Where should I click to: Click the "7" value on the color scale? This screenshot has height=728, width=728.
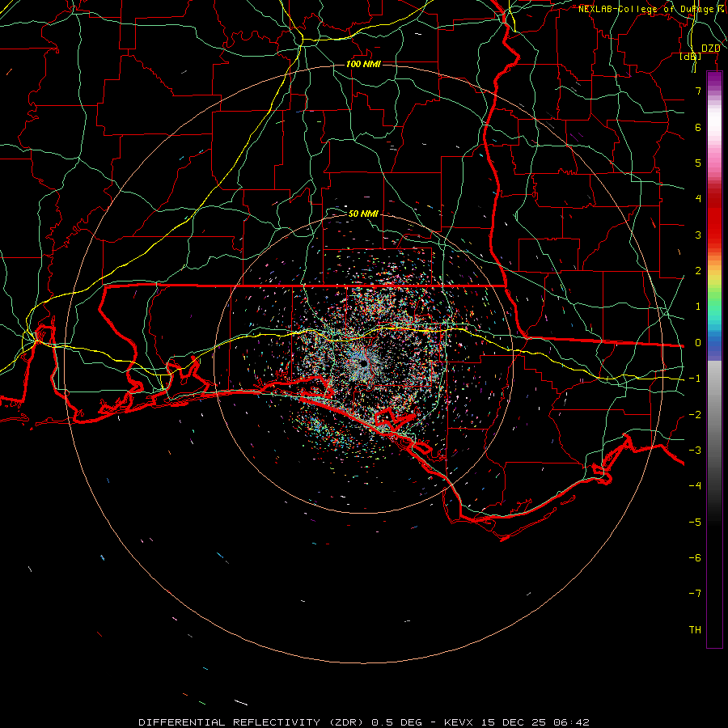click(x=698, y=91)
